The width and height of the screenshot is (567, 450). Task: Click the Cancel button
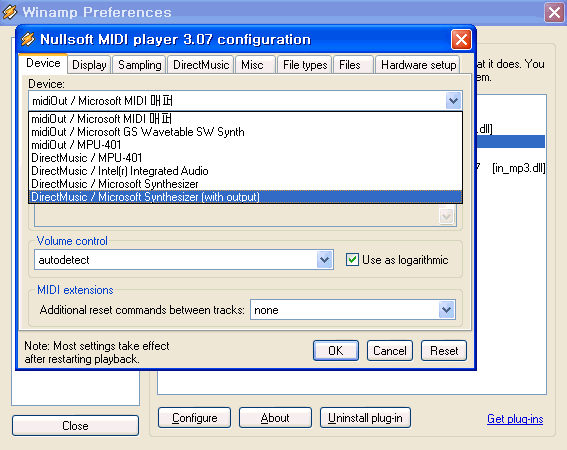390,351
